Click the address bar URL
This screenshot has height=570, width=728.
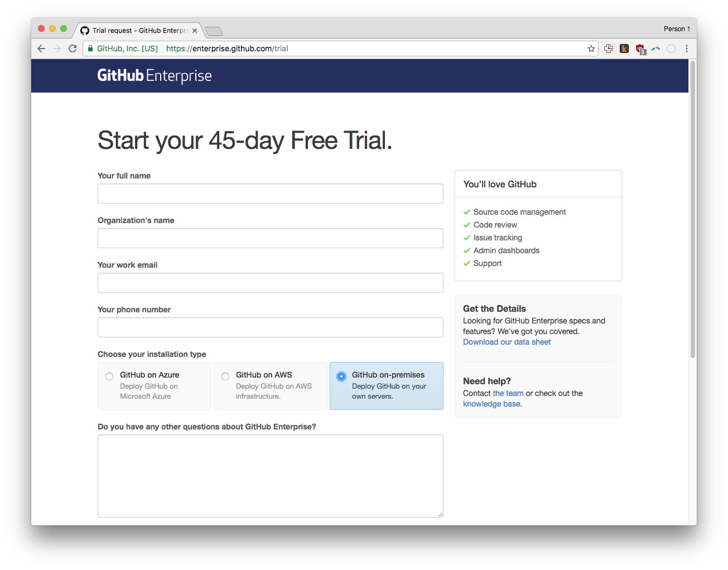[x=227, y=49]
